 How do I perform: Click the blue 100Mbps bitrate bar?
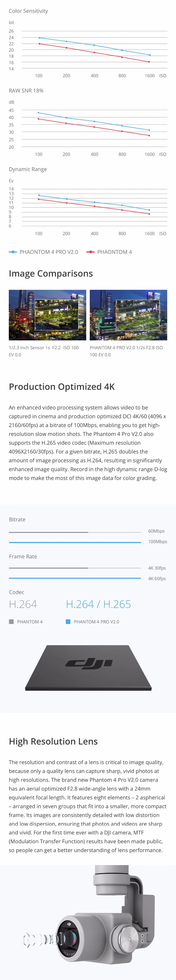(x=75, y=542)
